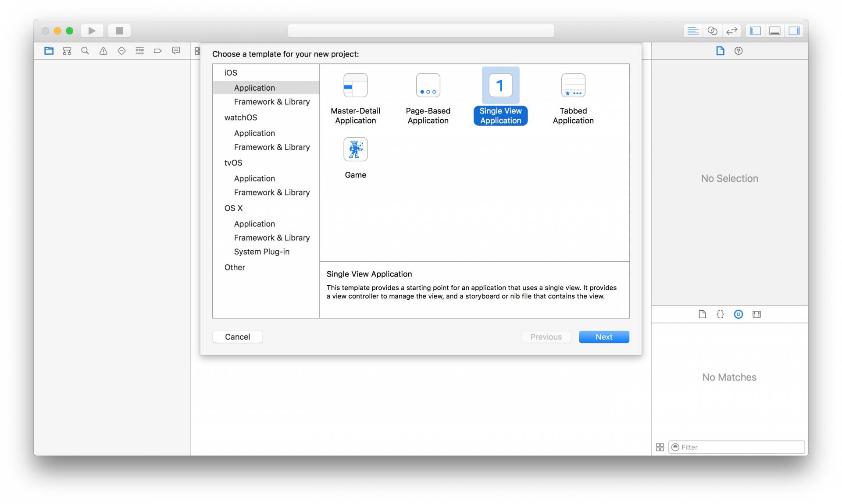This screenshot has height=504, width=842.
Task: Select iOS Application in left sidebar
Action: 254,87
